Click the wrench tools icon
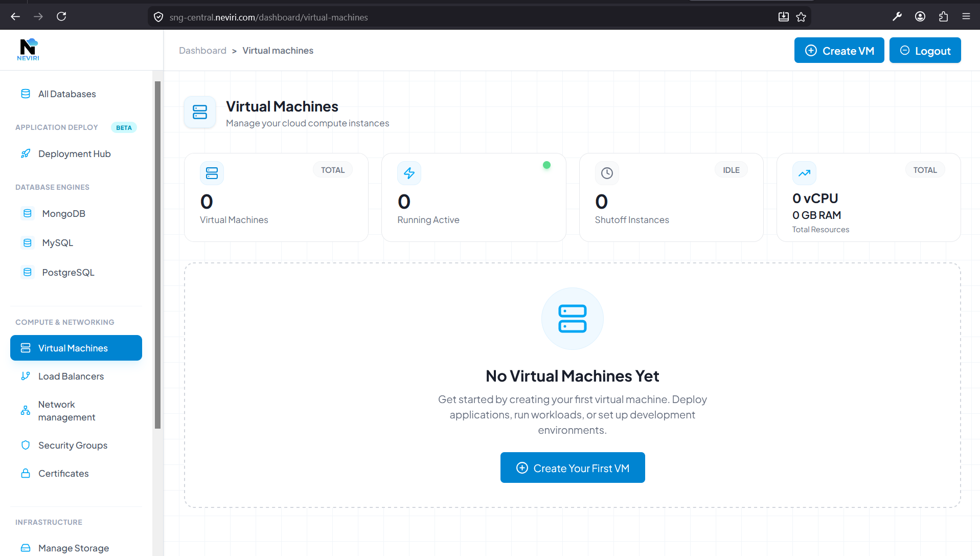 897,16
